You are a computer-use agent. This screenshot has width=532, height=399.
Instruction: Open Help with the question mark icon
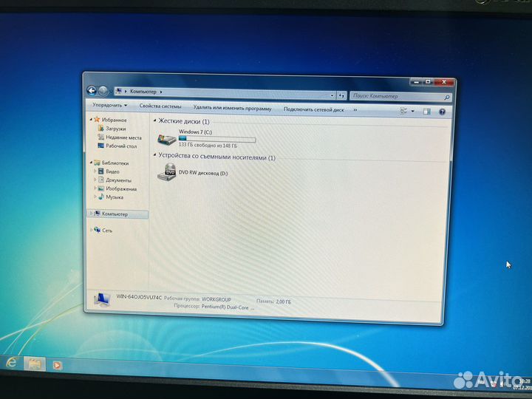(x=442, y=112)
